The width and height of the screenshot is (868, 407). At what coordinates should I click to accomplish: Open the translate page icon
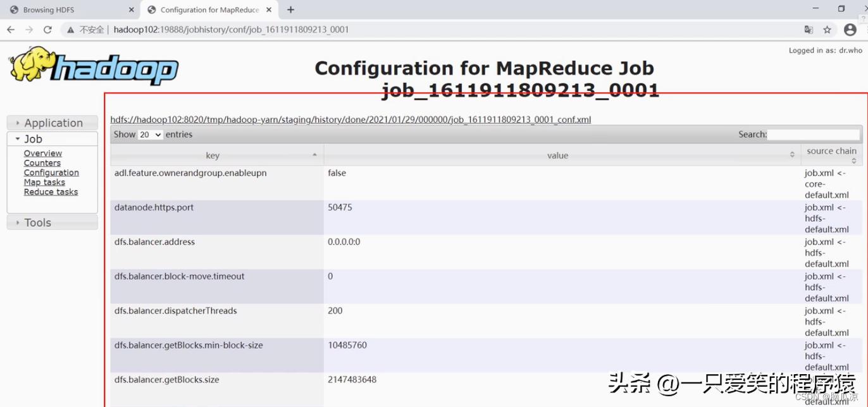point(809,30)
